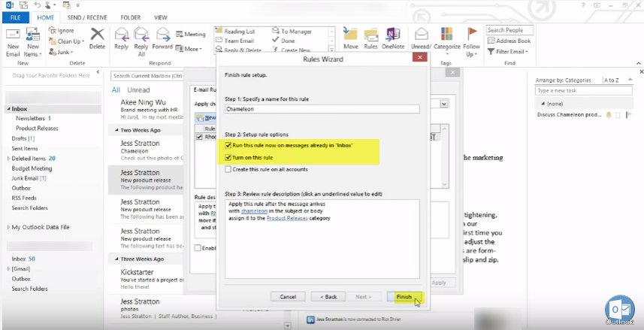Viewport: 644px width, 330px height.
Task: Open the FILE tab
Action: [15, 18]
